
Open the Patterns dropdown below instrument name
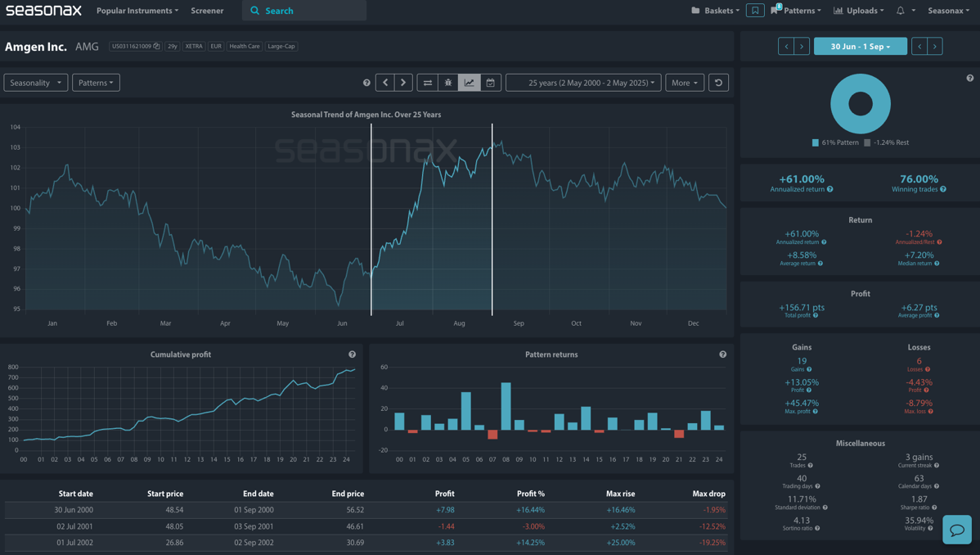tap(96, 83)
